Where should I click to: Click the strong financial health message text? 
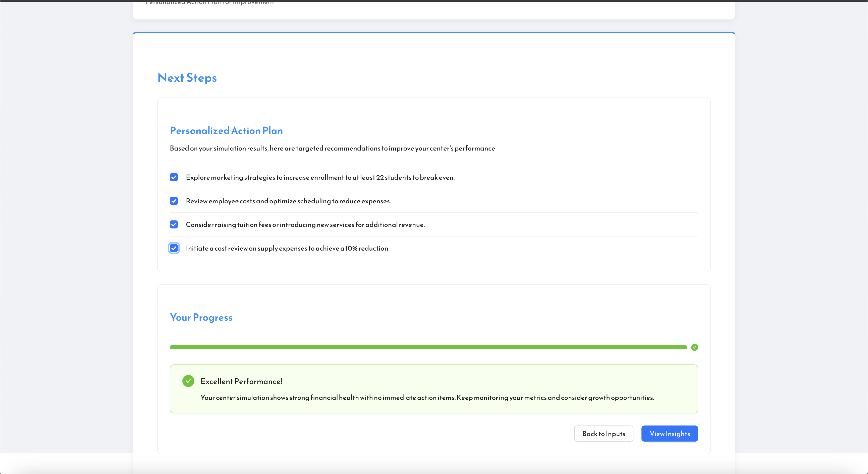click(x=427, y=398)
